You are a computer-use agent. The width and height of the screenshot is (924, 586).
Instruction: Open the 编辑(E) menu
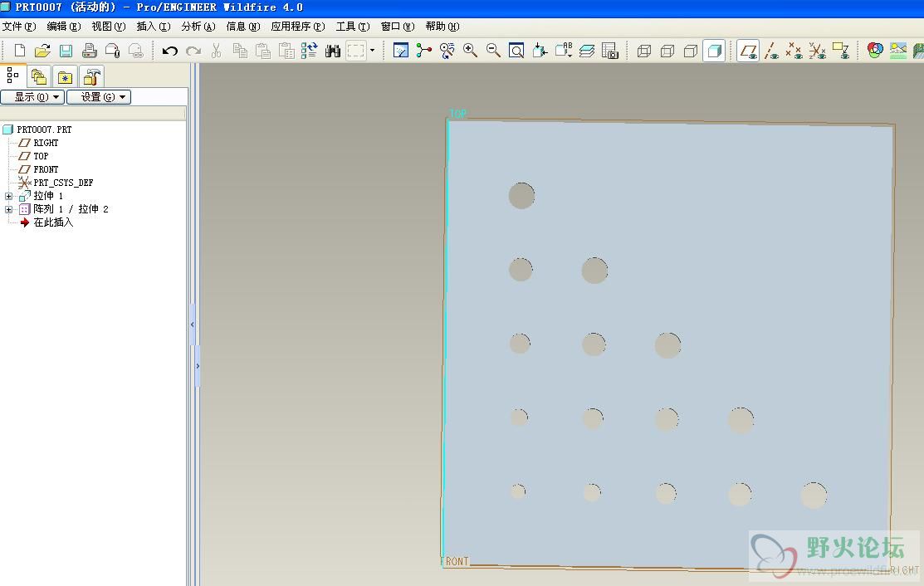tap(64, 27)
